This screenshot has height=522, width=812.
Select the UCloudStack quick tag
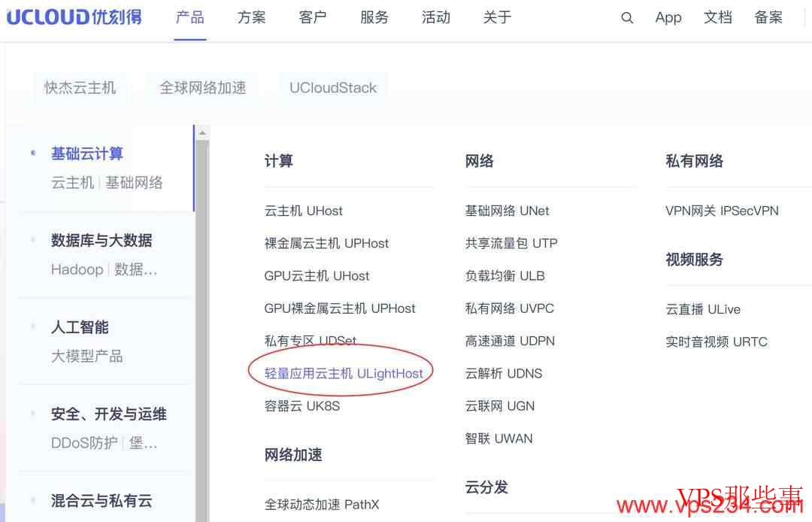[333, 87]
